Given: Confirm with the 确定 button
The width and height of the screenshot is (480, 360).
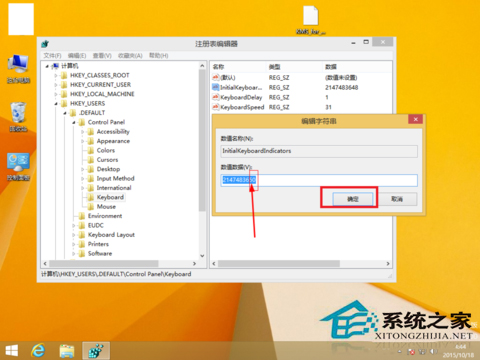Looking at the screenshot, I should (353, 199).
